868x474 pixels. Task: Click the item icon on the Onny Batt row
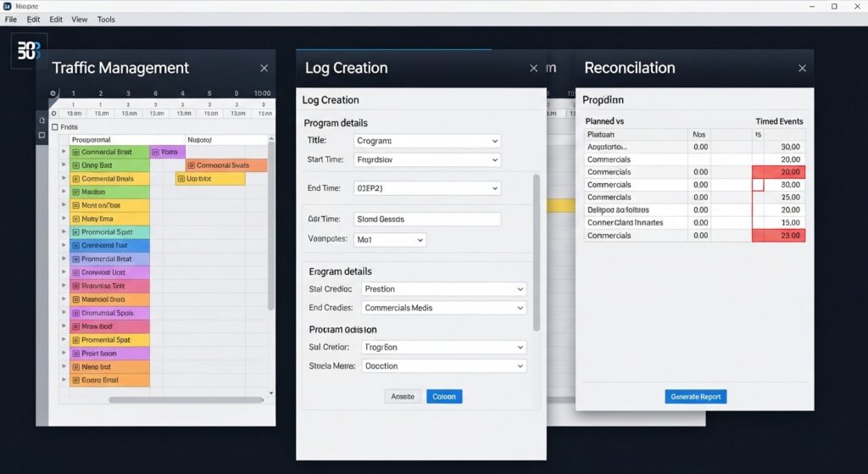pos(75,165)
